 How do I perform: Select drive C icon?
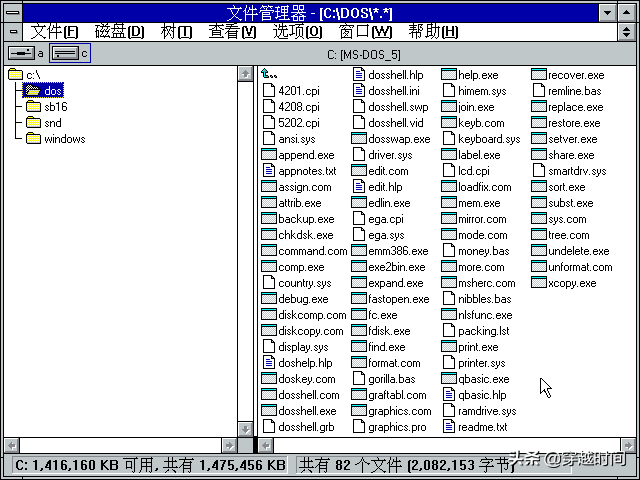coord(65,53)
